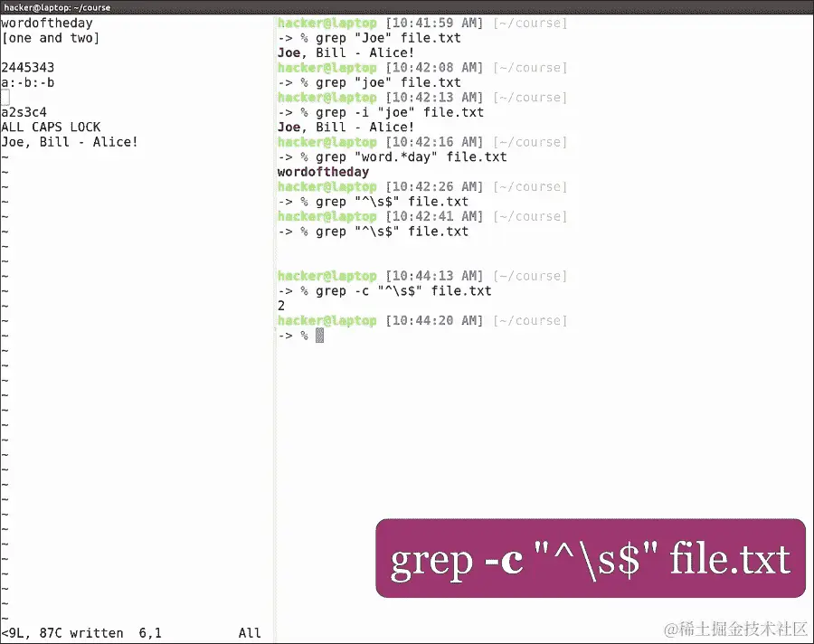Screen dimensions: 814x644
Task: Click the 'wordoftheday' line in vim
Action: click(x=47, y=24)
